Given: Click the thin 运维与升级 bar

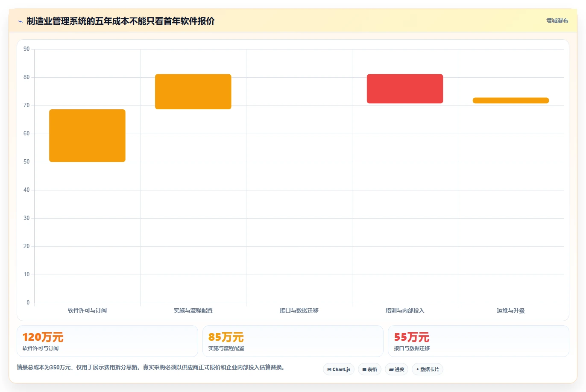Looking at the screenshot, I should tap(511, 101).
